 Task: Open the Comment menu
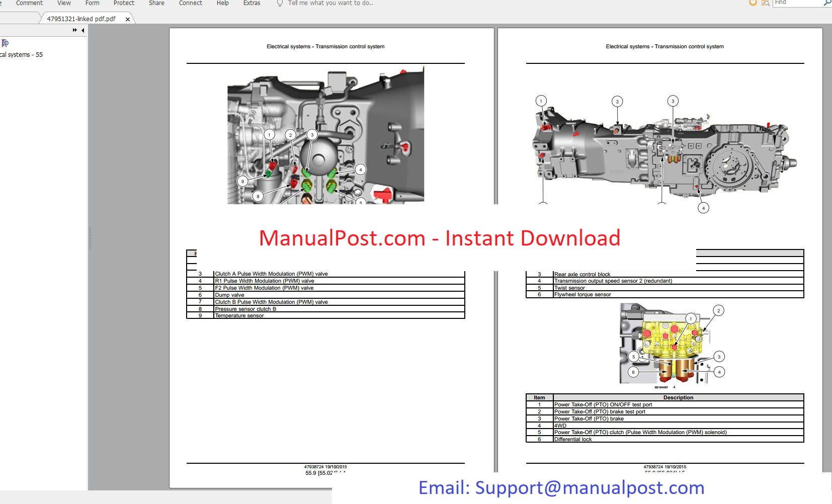(x=29, y=3)
